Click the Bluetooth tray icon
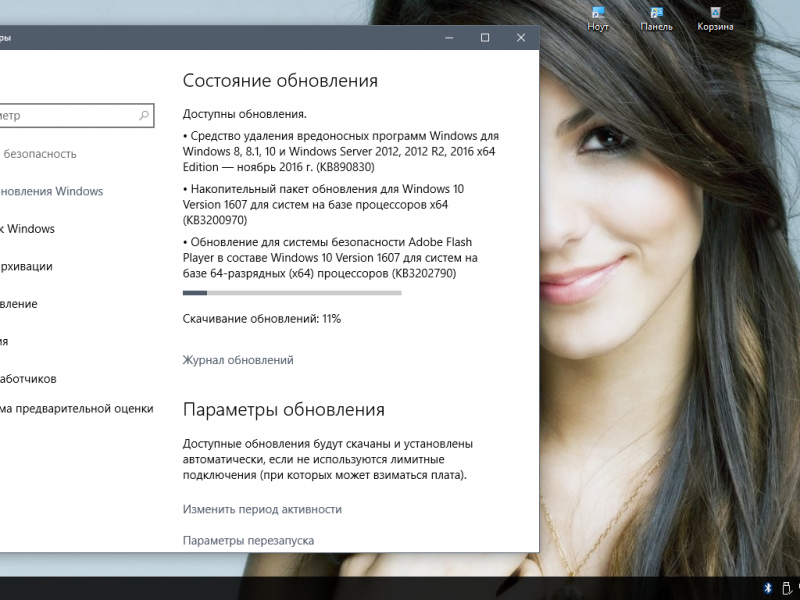800x600 pixels. point(768,588)
